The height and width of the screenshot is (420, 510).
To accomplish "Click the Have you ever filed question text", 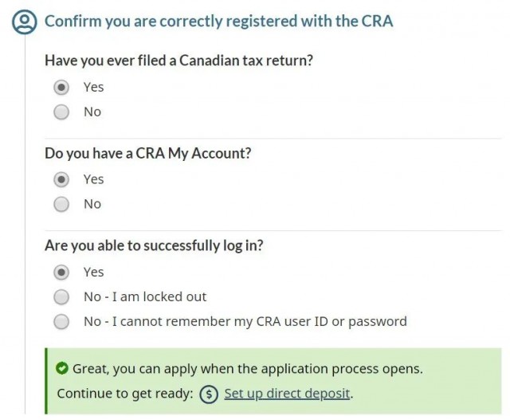I will (178, 61).
